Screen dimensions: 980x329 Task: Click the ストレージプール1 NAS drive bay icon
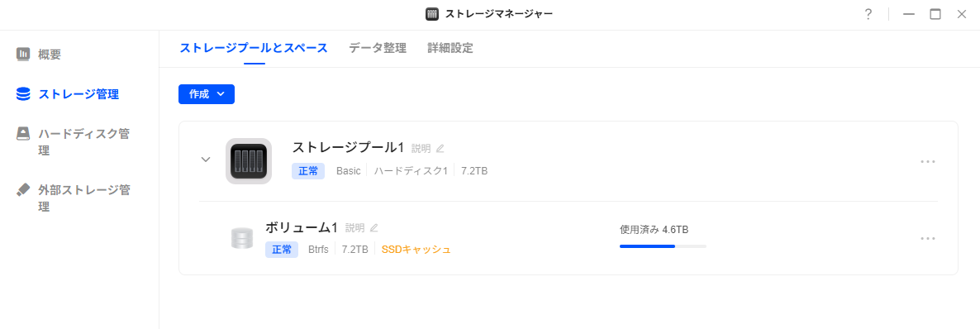pyautogui.click(x=248, y=160)
